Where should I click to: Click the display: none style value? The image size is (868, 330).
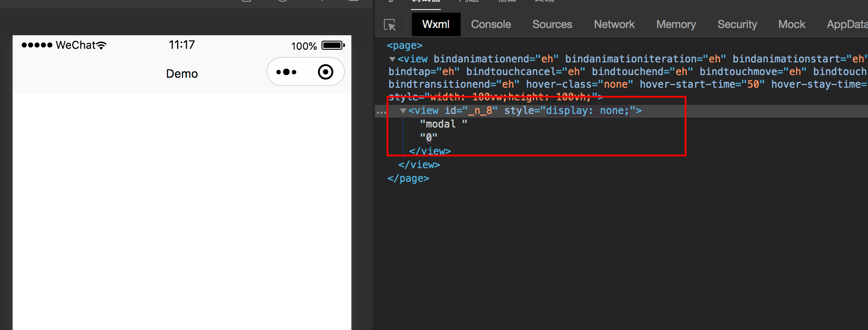(x=586, y=111)
